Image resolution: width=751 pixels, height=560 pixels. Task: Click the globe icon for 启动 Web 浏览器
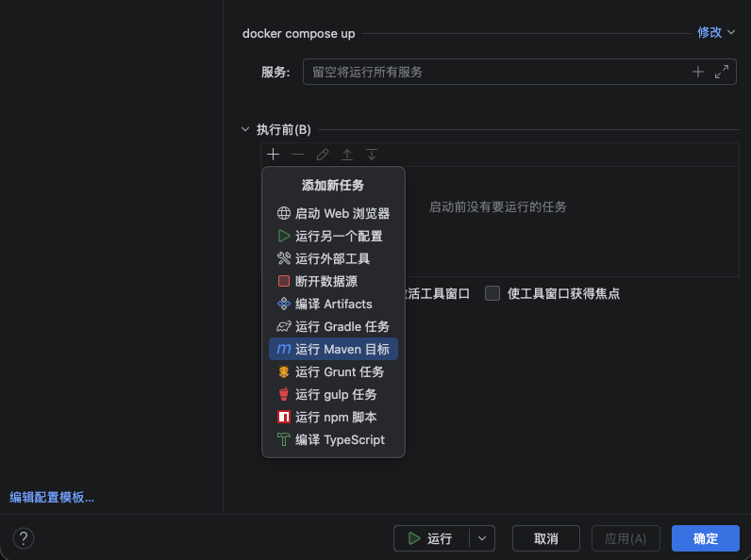pos(284,213)
